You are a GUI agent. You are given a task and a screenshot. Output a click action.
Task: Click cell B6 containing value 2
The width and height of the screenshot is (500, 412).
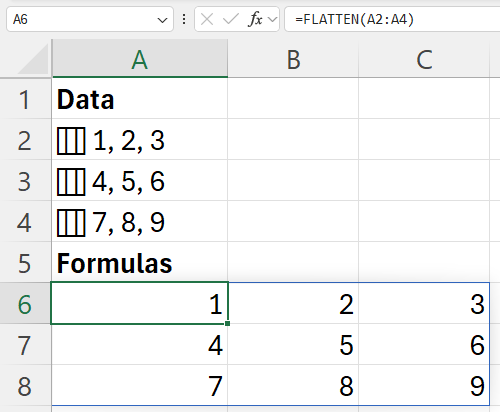coord(293,303)
